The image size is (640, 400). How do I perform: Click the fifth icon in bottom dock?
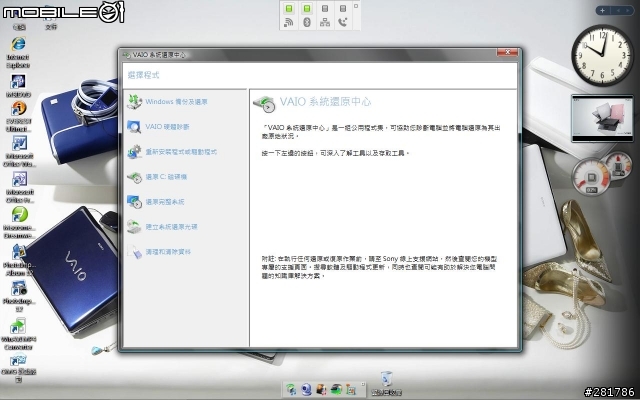click(351, 389)
